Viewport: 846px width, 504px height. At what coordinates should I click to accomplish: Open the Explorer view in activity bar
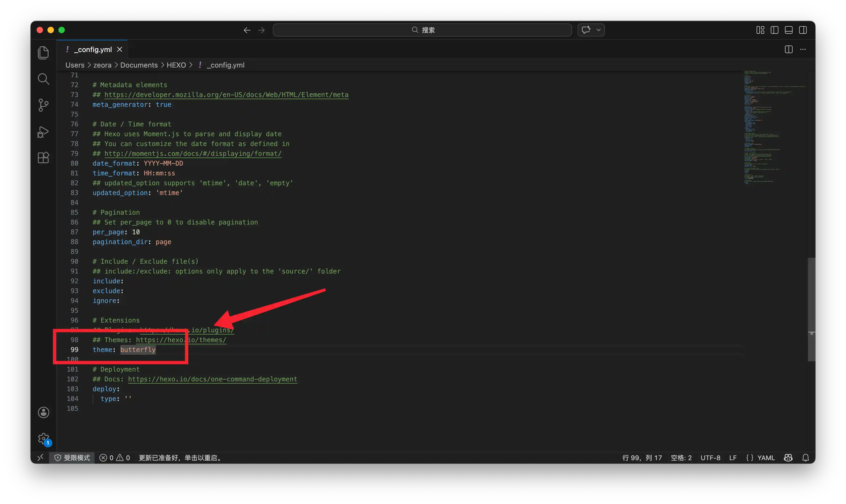tap(43, 53)
